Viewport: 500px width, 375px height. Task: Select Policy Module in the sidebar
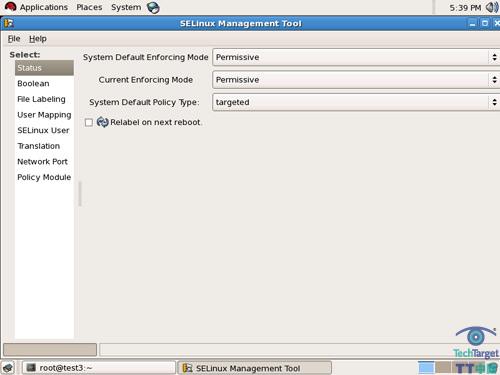[x=44, y=177]
